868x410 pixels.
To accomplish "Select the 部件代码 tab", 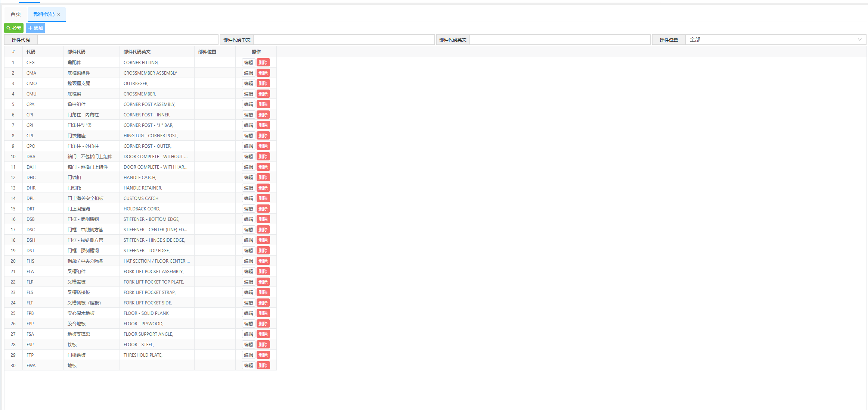I will coord(44,14).
